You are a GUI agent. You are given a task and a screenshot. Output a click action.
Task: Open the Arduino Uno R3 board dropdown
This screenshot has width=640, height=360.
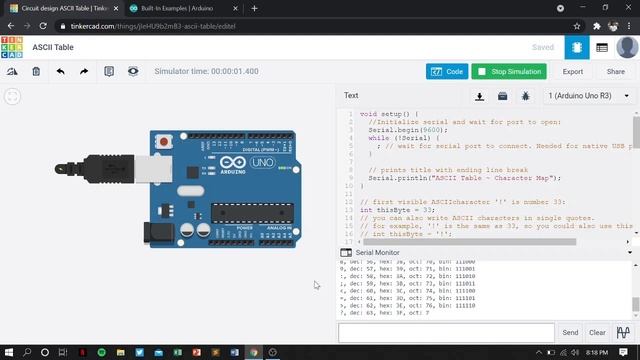(589, 96)
